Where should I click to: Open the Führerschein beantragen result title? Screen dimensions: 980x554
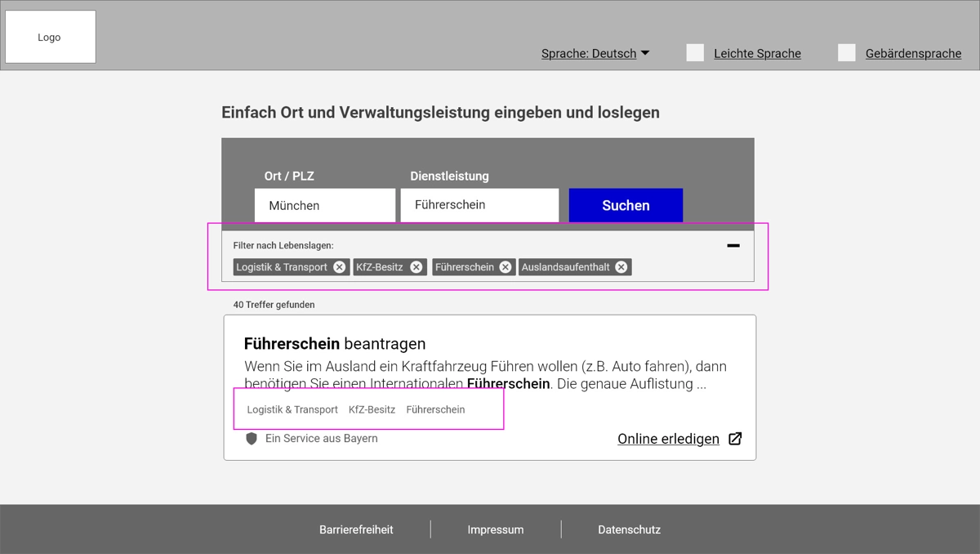point(335,343)
